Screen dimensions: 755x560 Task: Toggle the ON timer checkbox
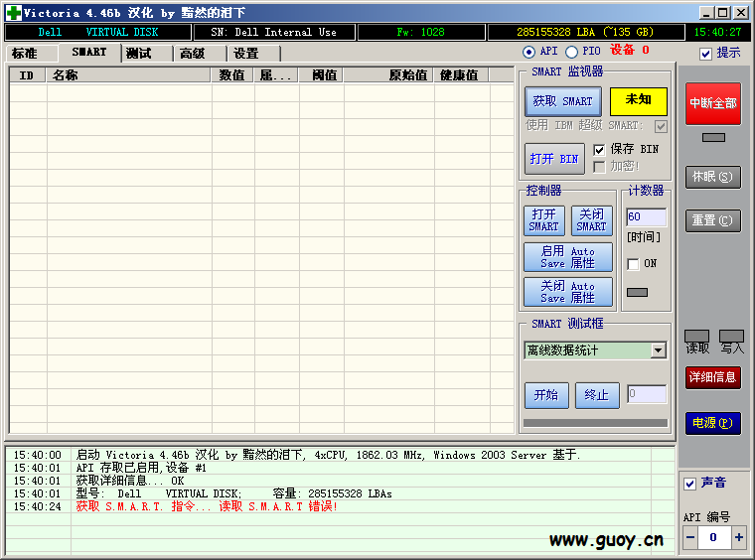click(x=633, y=264)
